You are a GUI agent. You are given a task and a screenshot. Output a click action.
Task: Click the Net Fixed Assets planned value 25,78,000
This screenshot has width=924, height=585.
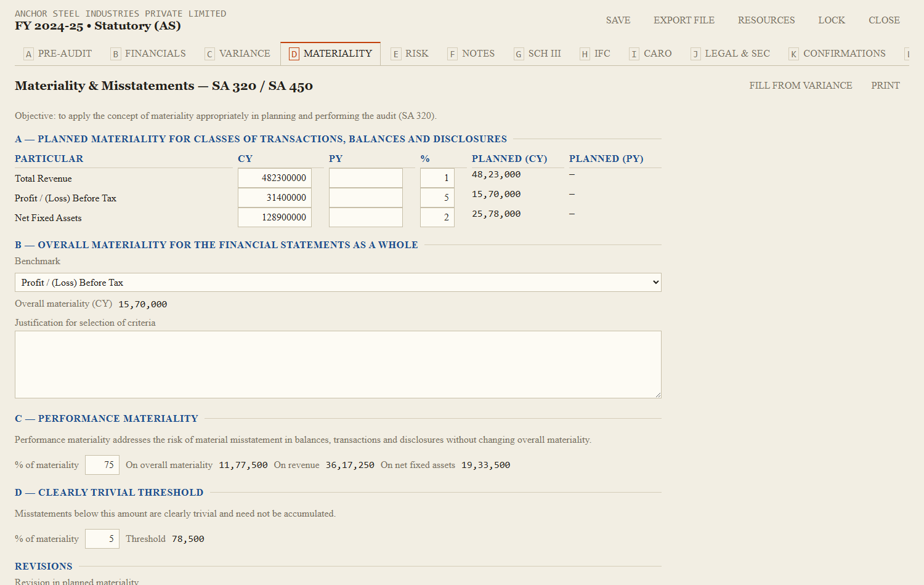pyautogui.click(x=496, y=214)
